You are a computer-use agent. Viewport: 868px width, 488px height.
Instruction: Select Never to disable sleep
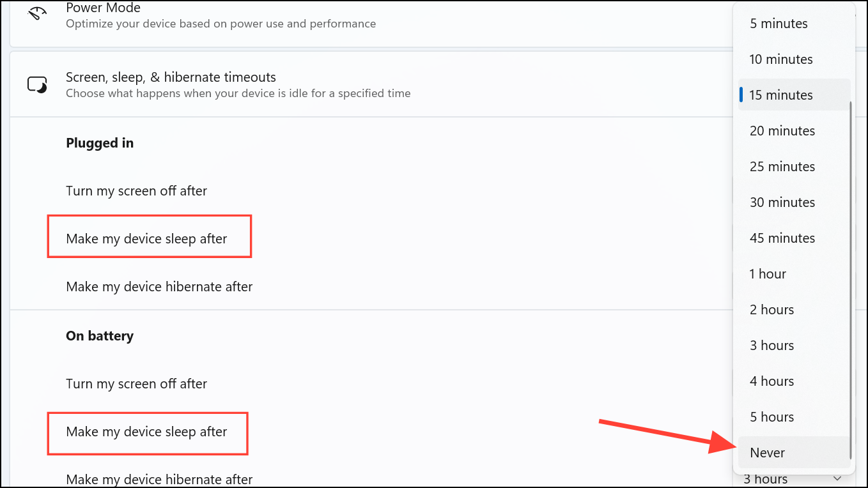[794, 453]
